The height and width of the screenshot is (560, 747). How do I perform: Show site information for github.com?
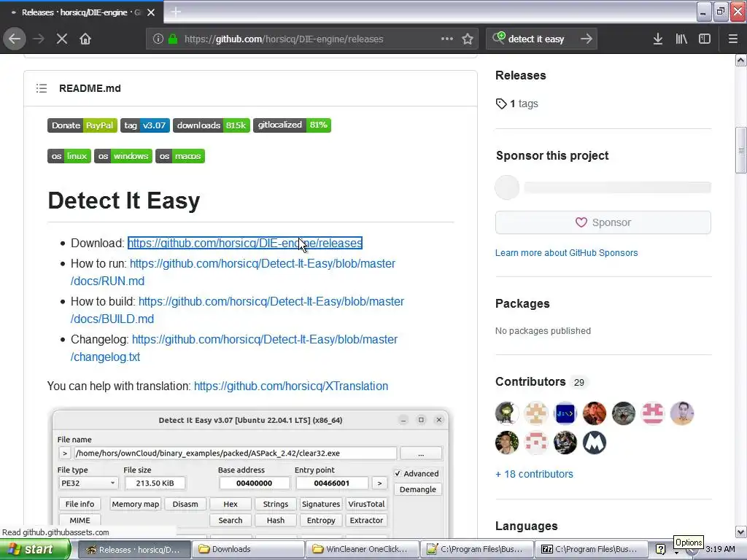click(x=158, y=39)
